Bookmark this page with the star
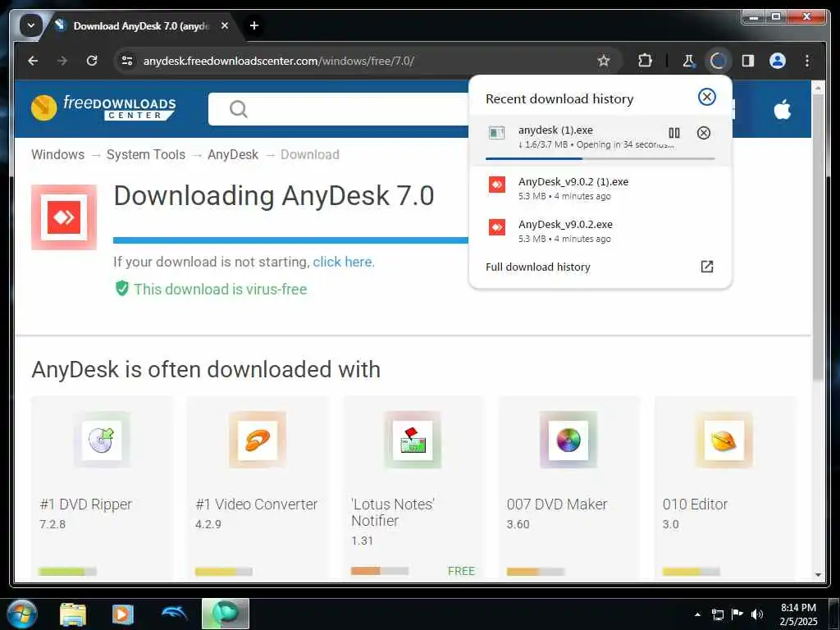The width and height of the screenshot is (840, 630). coord(604,61)
